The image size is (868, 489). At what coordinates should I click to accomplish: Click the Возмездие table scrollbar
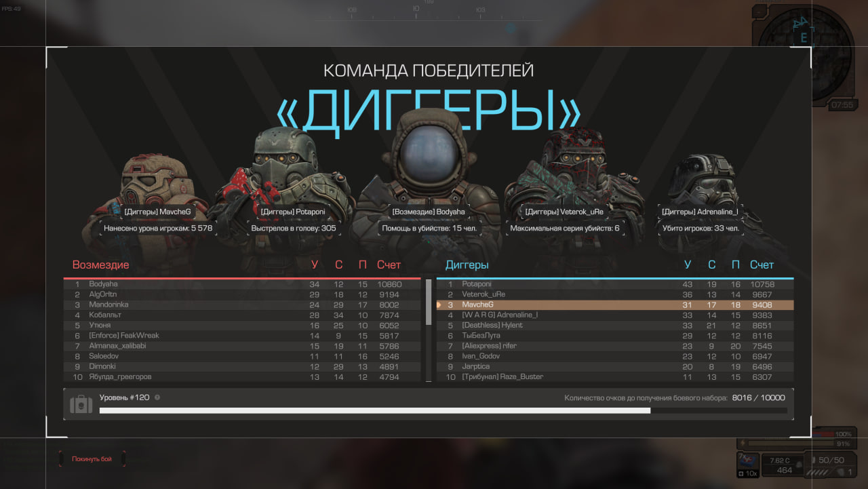429,302
